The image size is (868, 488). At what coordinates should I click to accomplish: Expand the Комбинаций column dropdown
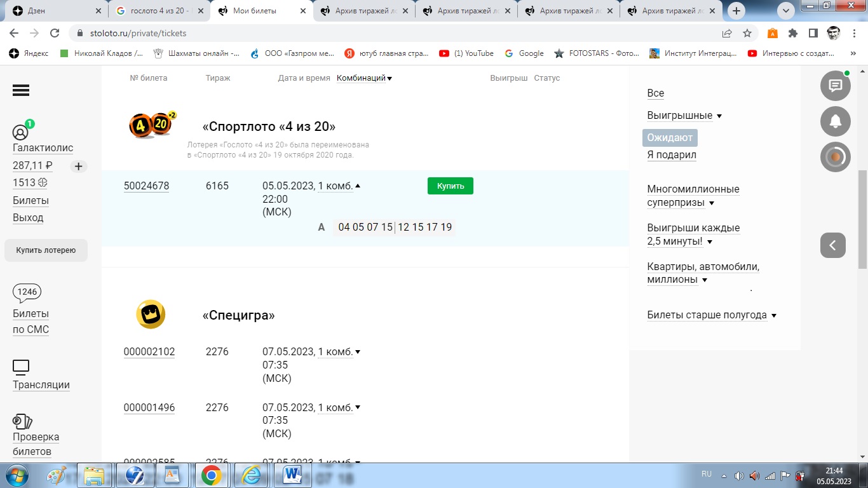364,78
